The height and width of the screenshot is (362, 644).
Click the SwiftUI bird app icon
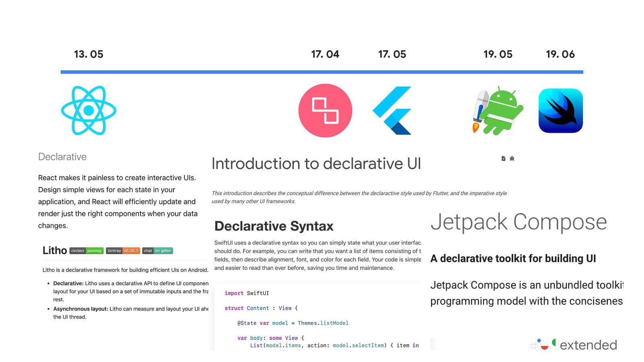point(561,111)
